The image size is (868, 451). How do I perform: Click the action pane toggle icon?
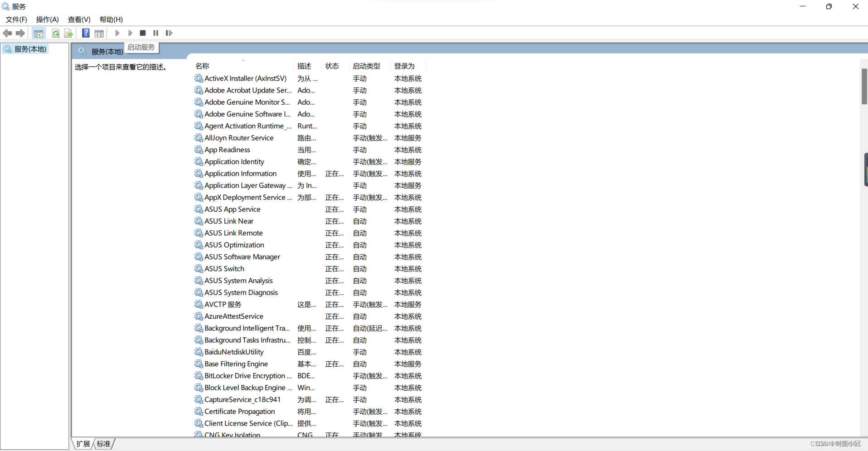click(x=99, y=33)
